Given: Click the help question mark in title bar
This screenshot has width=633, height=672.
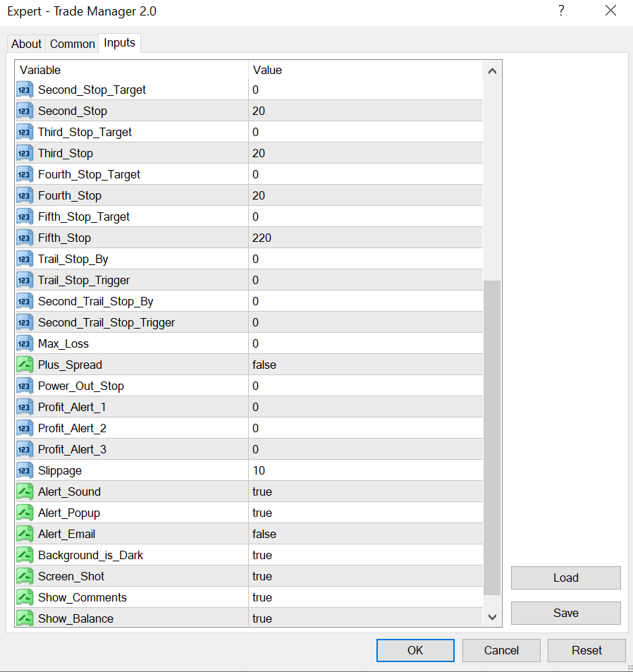Looking at the screenshot, I should coord(561,11).
